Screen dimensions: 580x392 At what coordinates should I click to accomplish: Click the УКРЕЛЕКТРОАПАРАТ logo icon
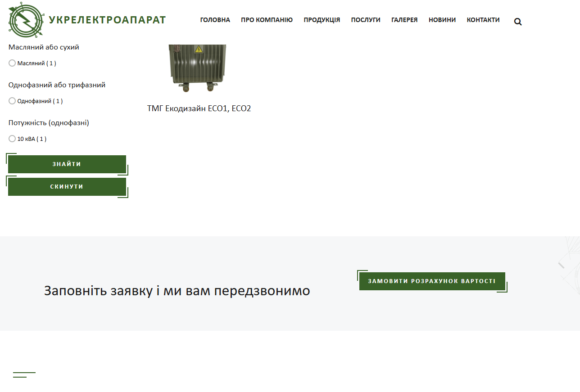[26, 20]
